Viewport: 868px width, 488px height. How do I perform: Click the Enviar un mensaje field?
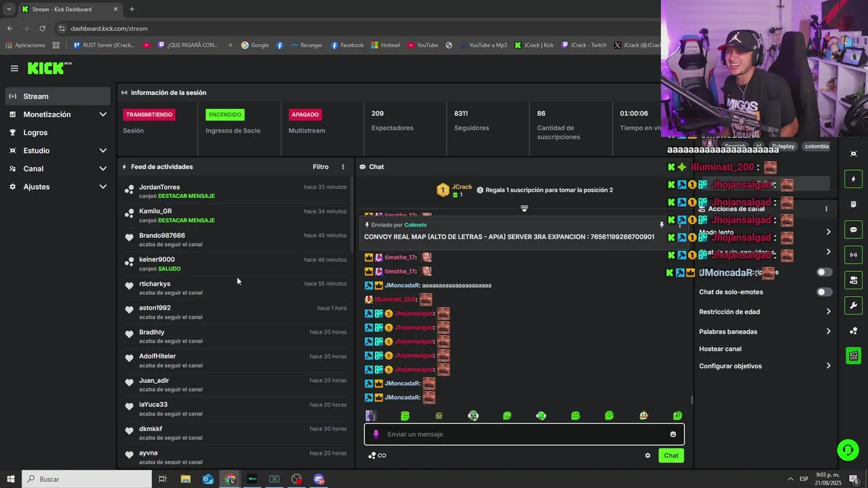point(524,434)
